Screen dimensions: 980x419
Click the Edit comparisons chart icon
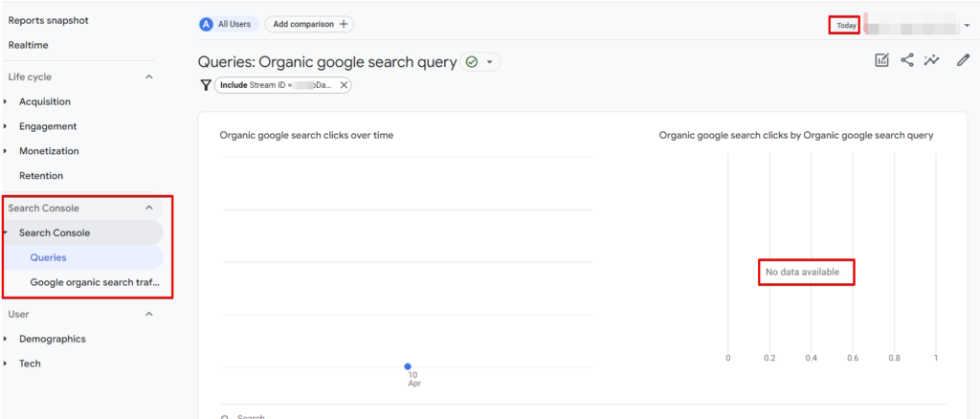point(881,60)
